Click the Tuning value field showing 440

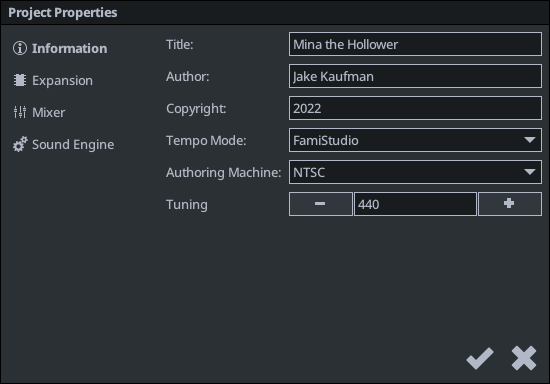coord(415,204)
